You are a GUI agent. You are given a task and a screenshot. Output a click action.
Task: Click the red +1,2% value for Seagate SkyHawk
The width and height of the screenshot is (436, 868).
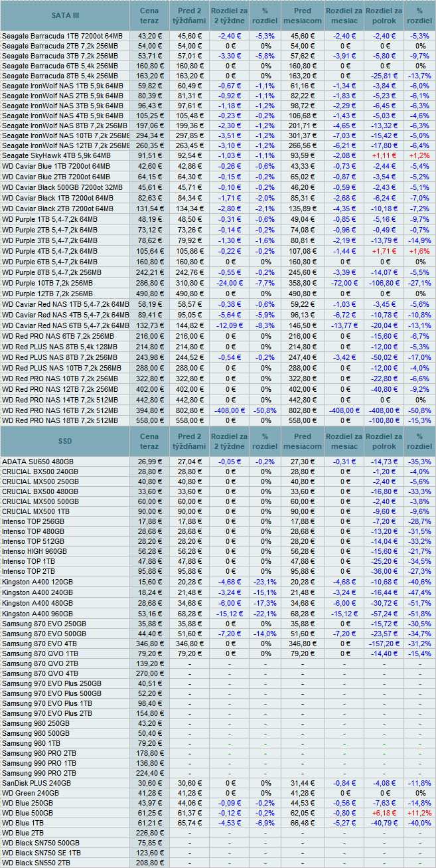click(x=419, y=155)
